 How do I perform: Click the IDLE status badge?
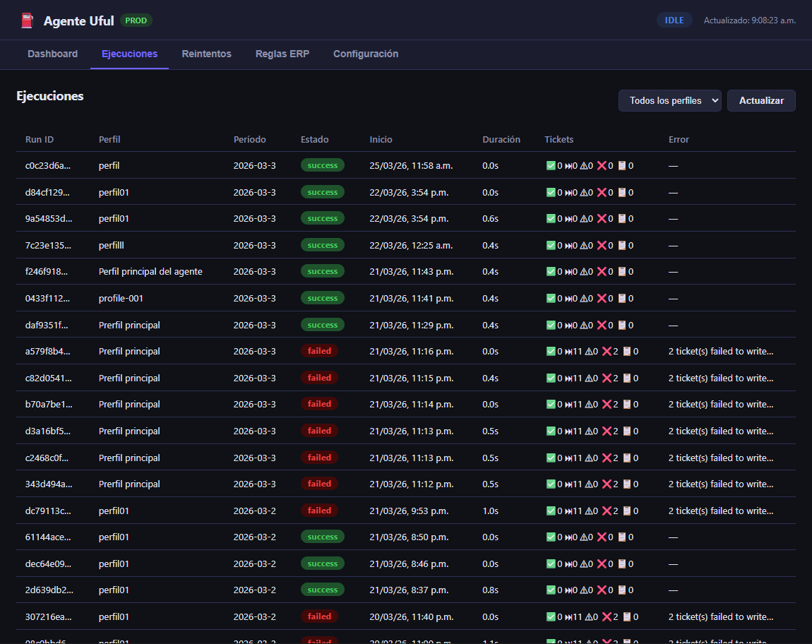(674, 20)
